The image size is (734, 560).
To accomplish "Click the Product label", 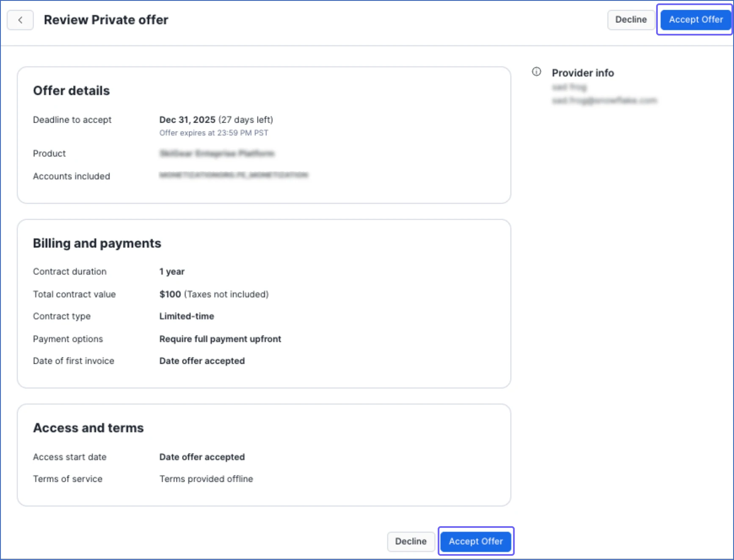I will coord(49,154).
